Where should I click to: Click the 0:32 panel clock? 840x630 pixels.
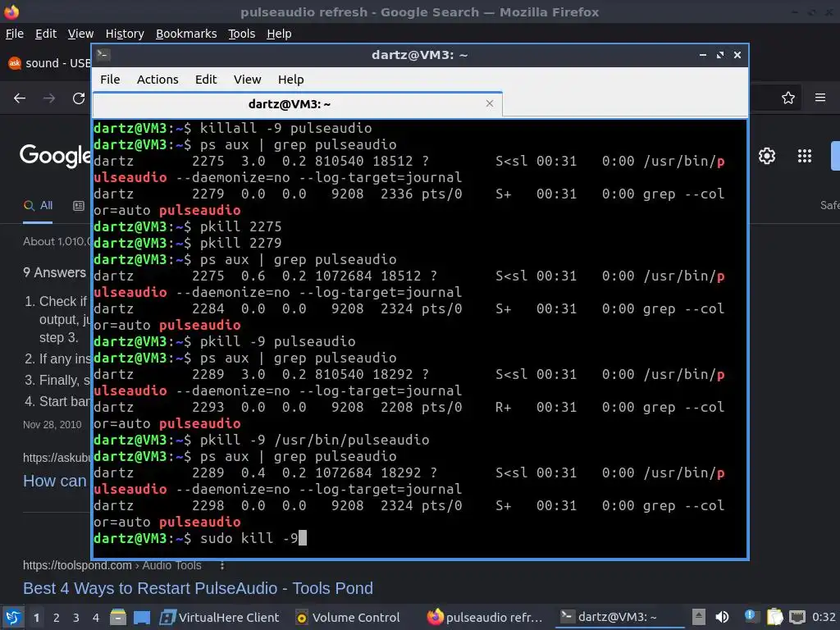coord(824,617)
